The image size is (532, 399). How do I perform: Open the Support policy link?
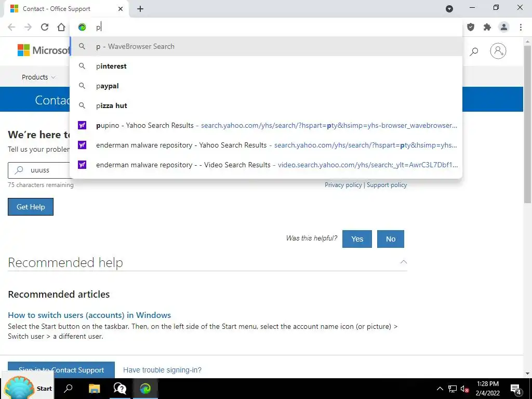[x=387, y=185]
